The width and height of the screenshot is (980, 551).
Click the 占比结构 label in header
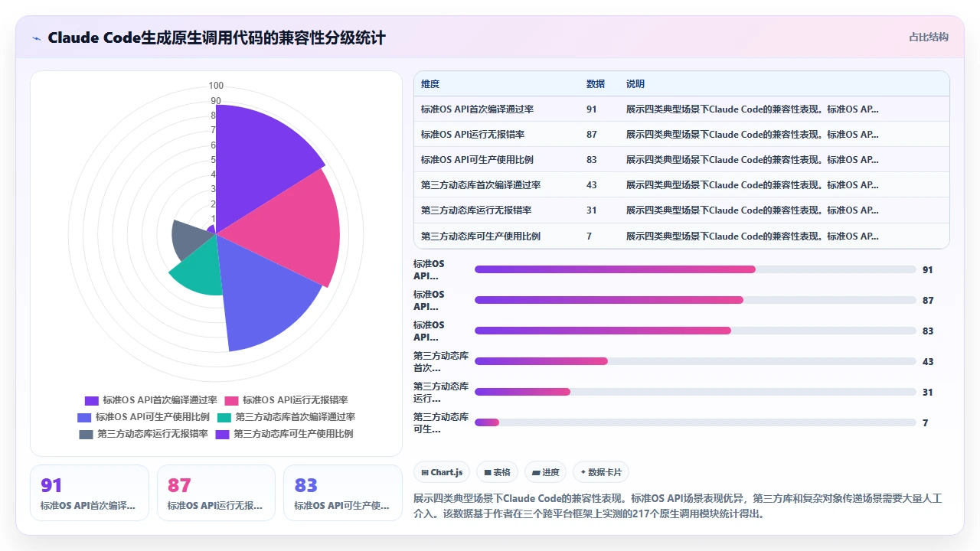click(929, 37)
